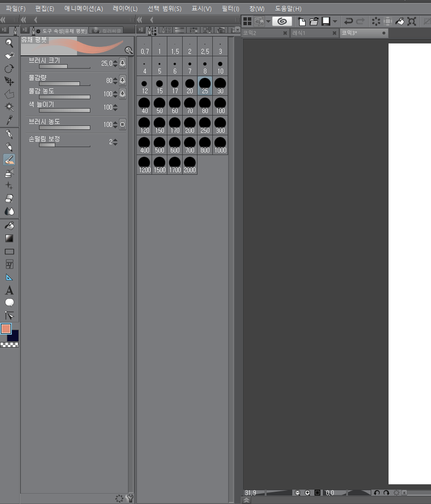Expand the bottom double-chevron panel

pos(246,500)
